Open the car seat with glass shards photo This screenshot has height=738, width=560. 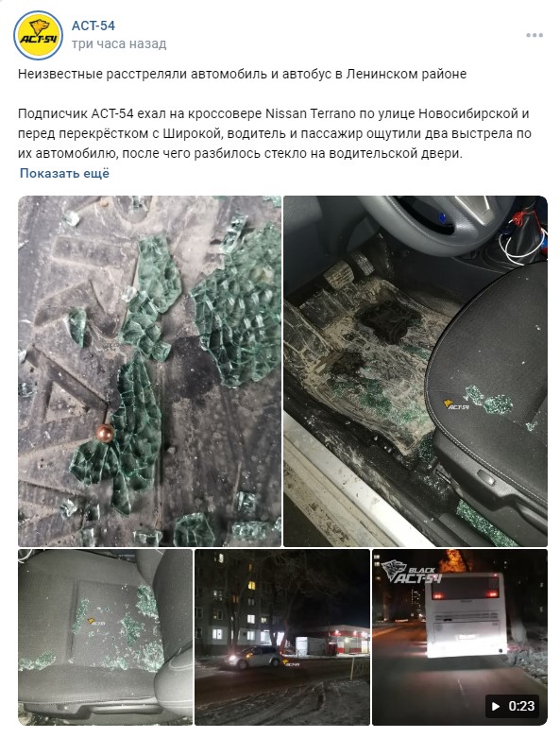[x=106, y=637]
